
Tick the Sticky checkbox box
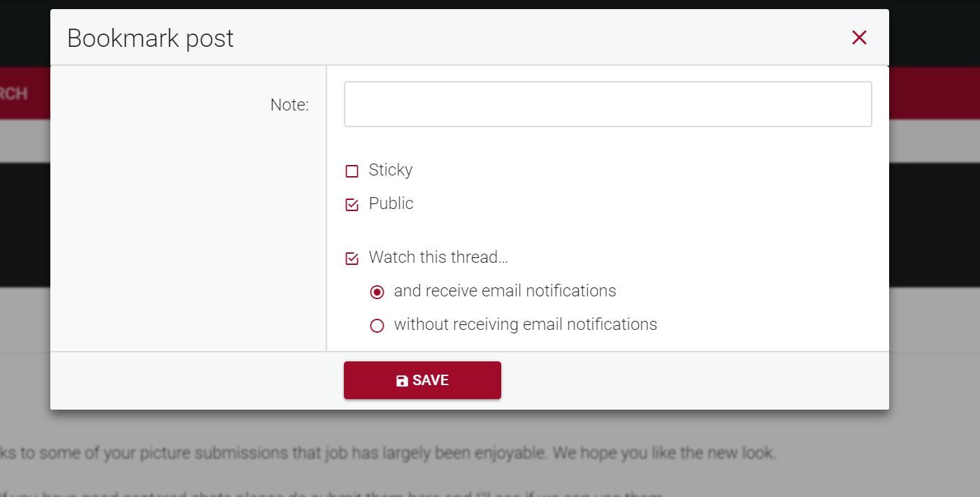[x=352, y=171]
